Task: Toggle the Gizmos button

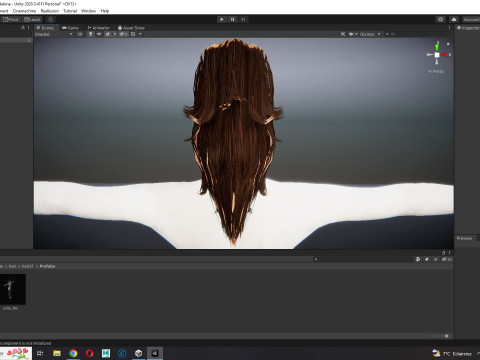Action: pyautogui.click(x=367, y=34)
